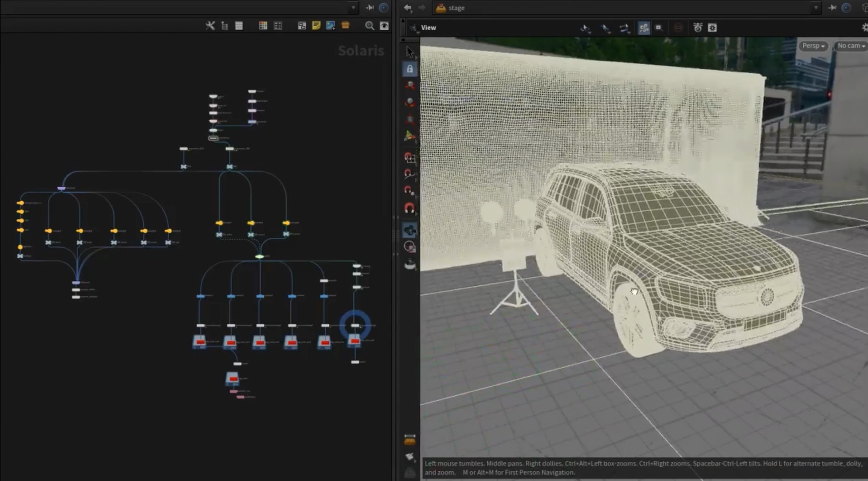Viewport: 868px width, 481px height.
Task: Click the circled node in network
Action: [x=355, y=326]
